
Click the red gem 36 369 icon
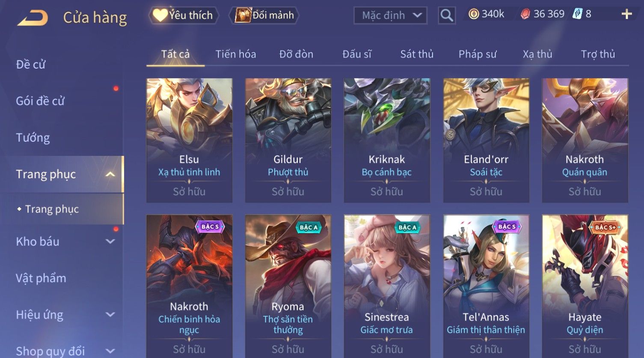coord(525,14)
